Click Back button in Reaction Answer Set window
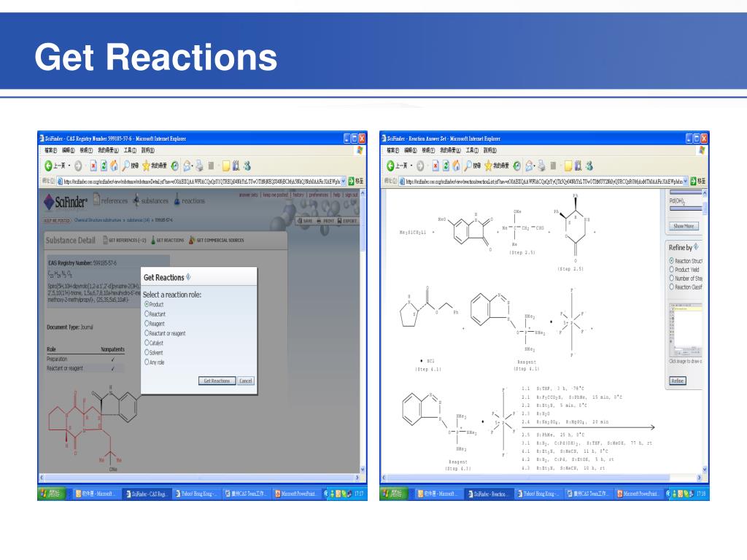 click(x=396, y=166)
